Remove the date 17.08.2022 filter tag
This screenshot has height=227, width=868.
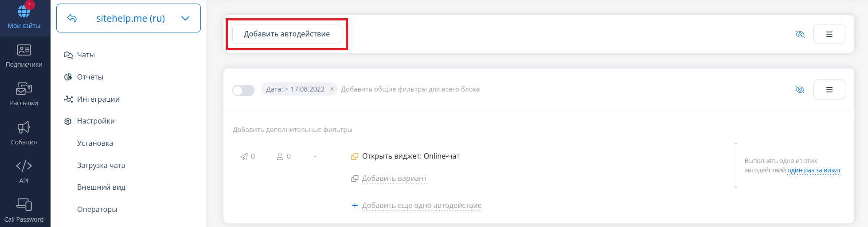coord(332,89)
